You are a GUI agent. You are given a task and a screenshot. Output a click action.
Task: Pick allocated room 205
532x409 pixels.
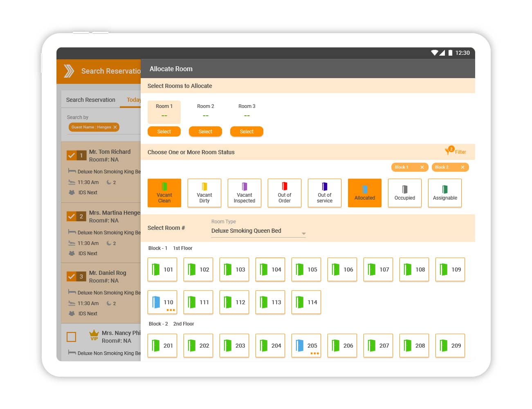(306, 346)
